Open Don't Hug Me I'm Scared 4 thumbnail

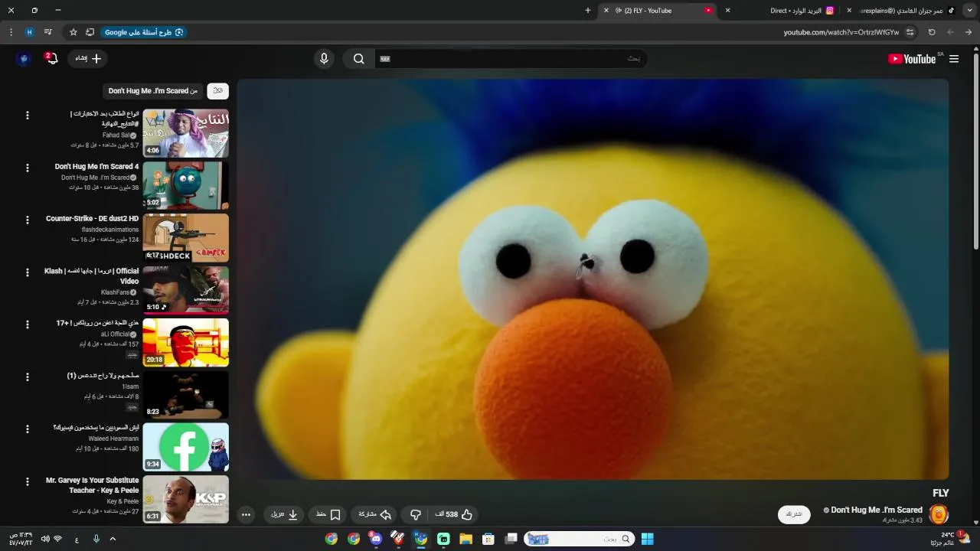click(185, 185)
